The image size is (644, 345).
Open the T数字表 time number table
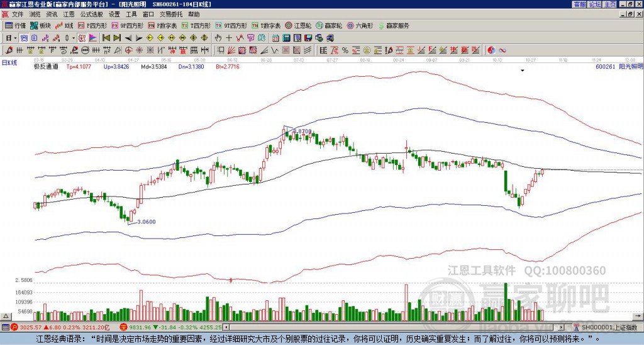tap(266, 25)
